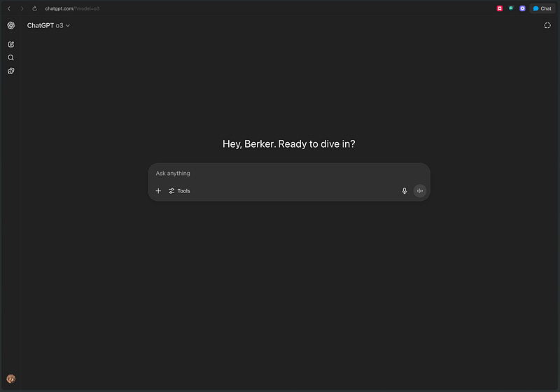Expand the ChatGPT o3 model selector

tap(48, 25)
